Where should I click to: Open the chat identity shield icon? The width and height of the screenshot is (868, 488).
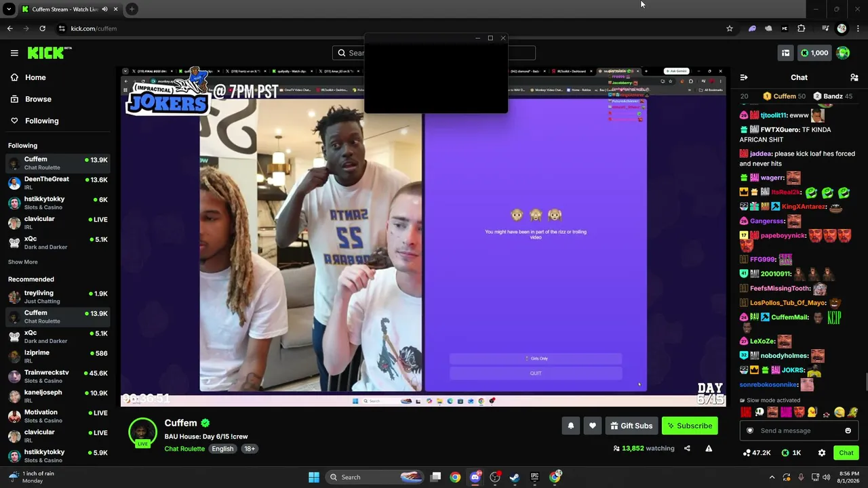[x=750, y=430]
